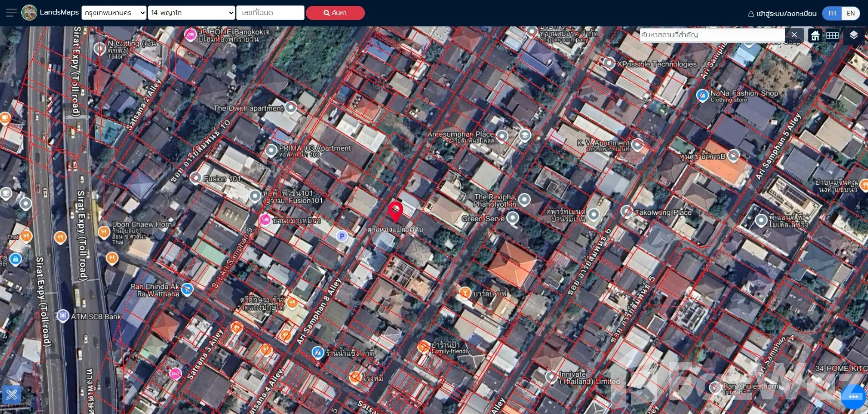Open the map layers stack icon
Image resolution: width=868 pixels, height=414 pixels.
(853, 35)
